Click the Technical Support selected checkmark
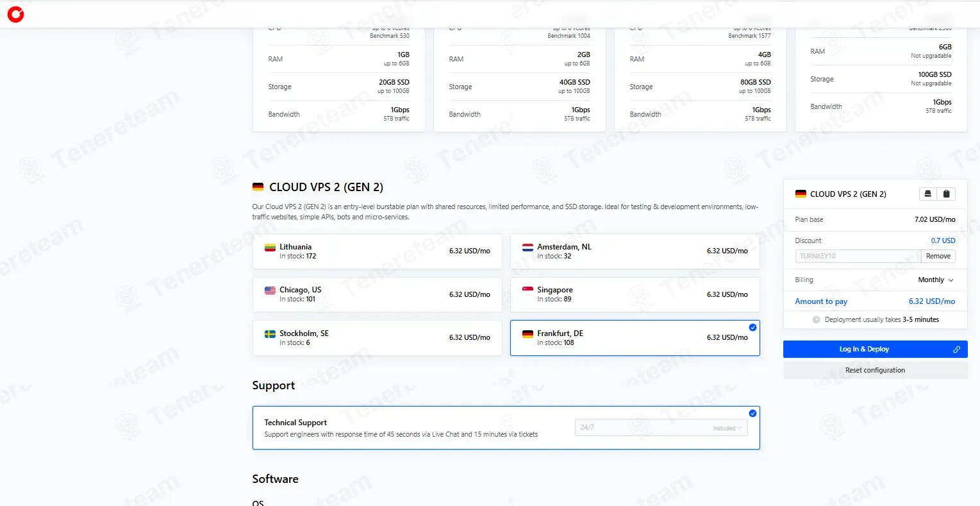 pyautogui.click(x=752, y=413)
